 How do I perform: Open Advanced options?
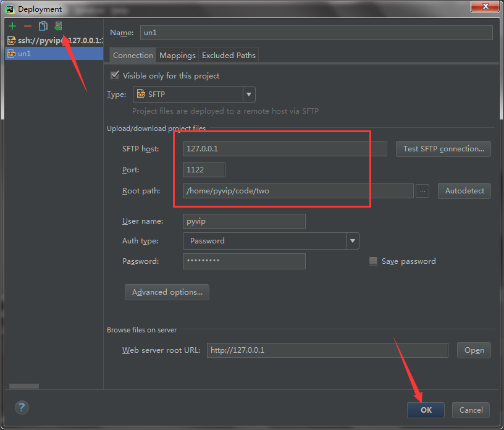(x=167, y=292)
